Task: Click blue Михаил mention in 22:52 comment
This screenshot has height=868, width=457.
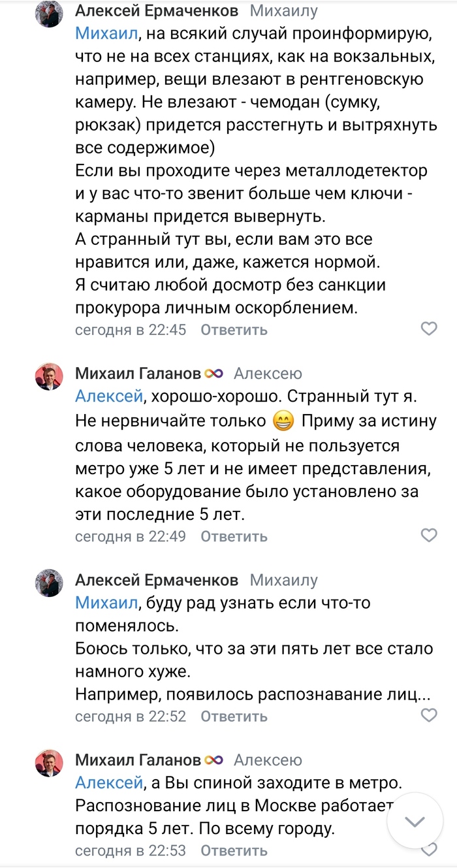Action: tap(106, 602)
